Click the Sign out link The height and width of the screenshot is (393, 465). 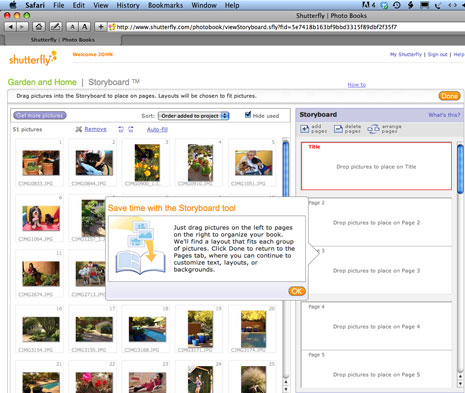point(437,54)
